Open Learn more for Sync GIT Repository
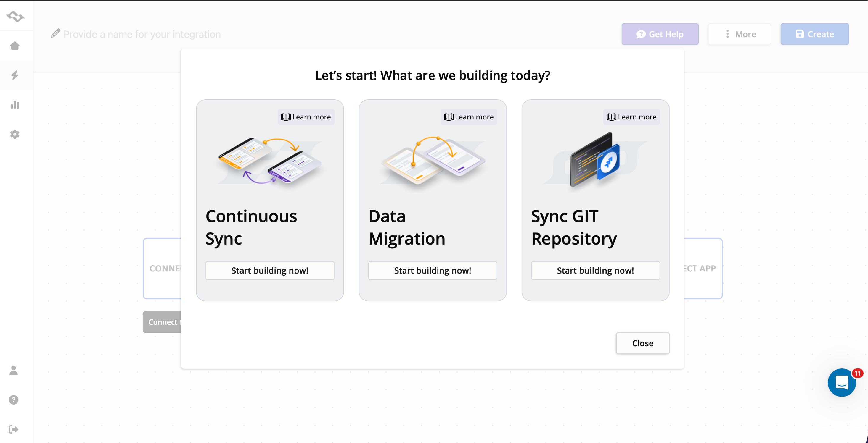 (x=631, y=117)
